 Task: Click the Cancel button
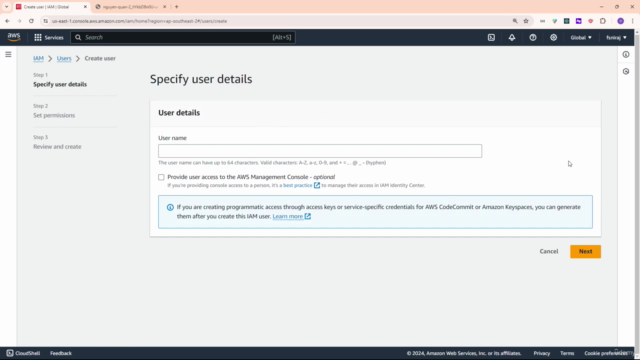549,251
